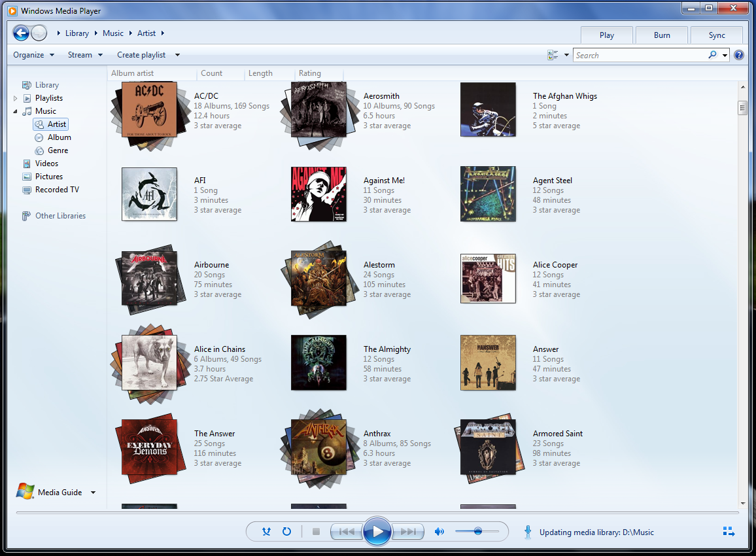Select the Against Me! album art
This screenshot has height=556, width=756.
point(318,194)
